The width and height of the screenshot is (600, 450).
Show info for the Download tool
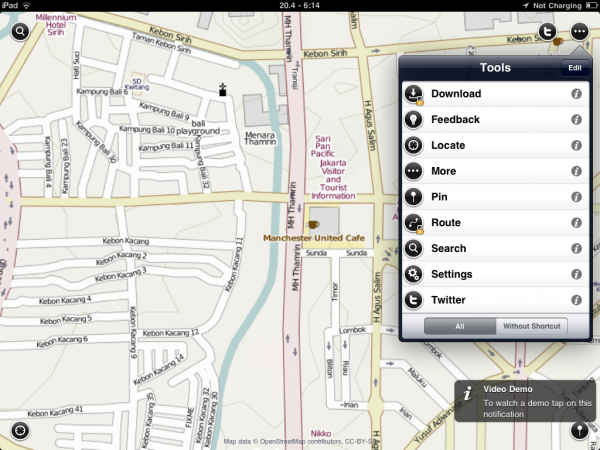coord(576,94)
